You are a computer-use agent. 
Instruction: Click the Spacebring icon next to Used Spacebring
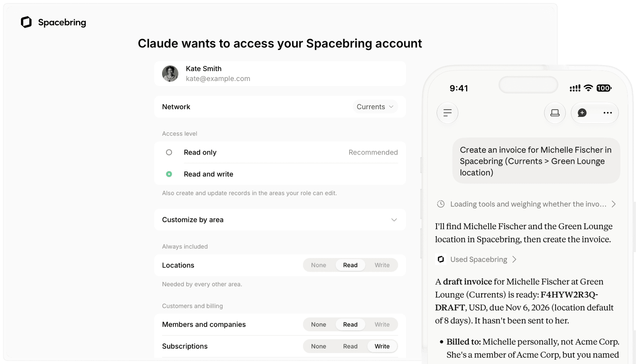[441, 259]
